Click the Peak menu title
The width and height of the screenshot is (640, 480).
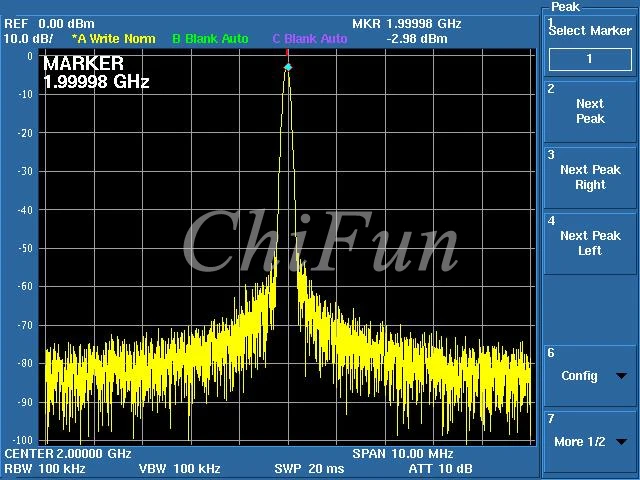pos(565,7)
